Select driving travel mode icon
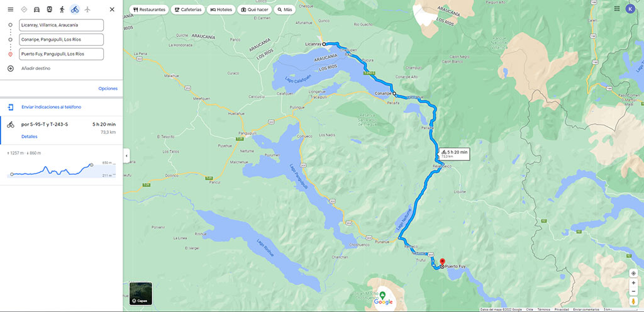This screenshot has height=312, width=644. tap(36, 9)
